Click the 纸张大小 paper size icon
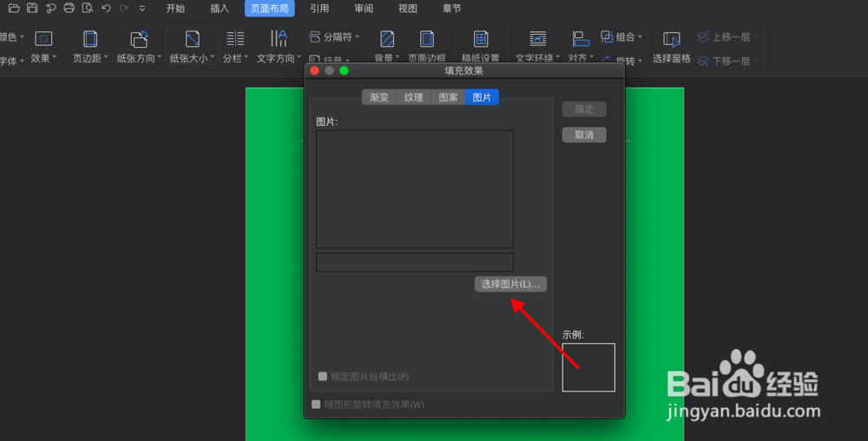868x441 pixels. pyautogui.click(x=192, y=39)
